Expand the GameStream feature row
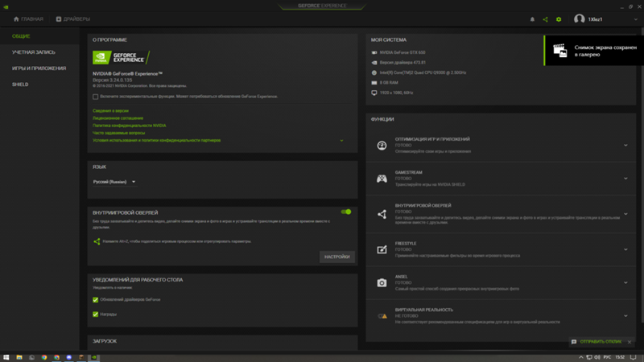 pos(625,179)
